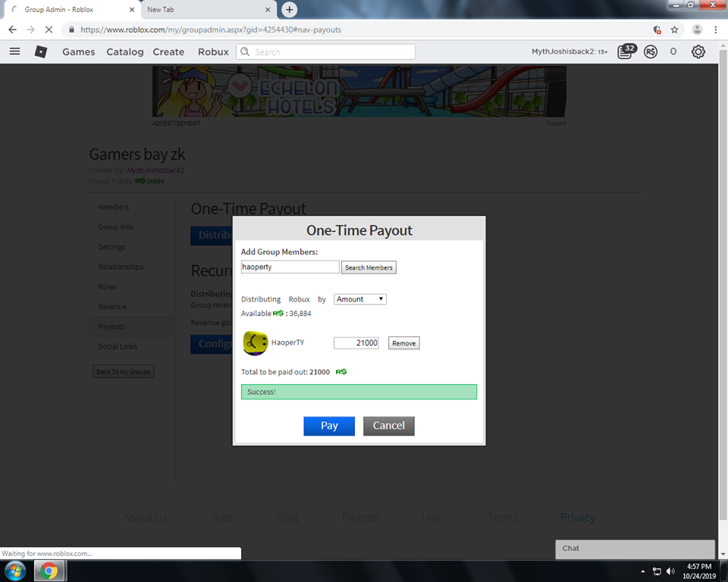
Task: Click the site padlock icon
Action: pos(71,30)
